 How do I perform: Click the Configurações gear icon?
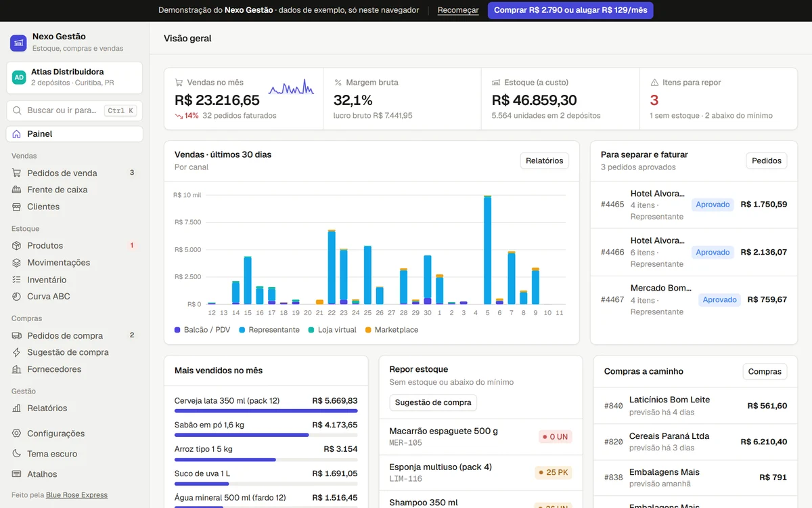17,433
